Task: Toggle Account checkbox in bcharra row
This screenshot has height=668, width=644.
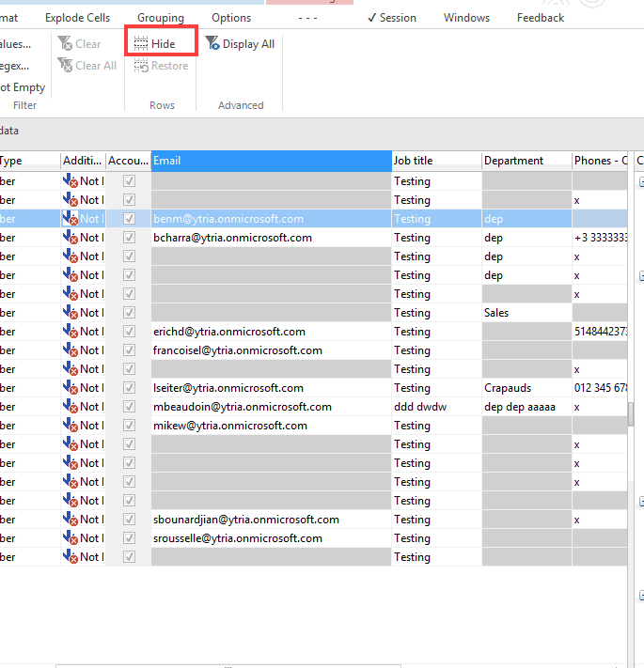Action: (x=129, y=238)
